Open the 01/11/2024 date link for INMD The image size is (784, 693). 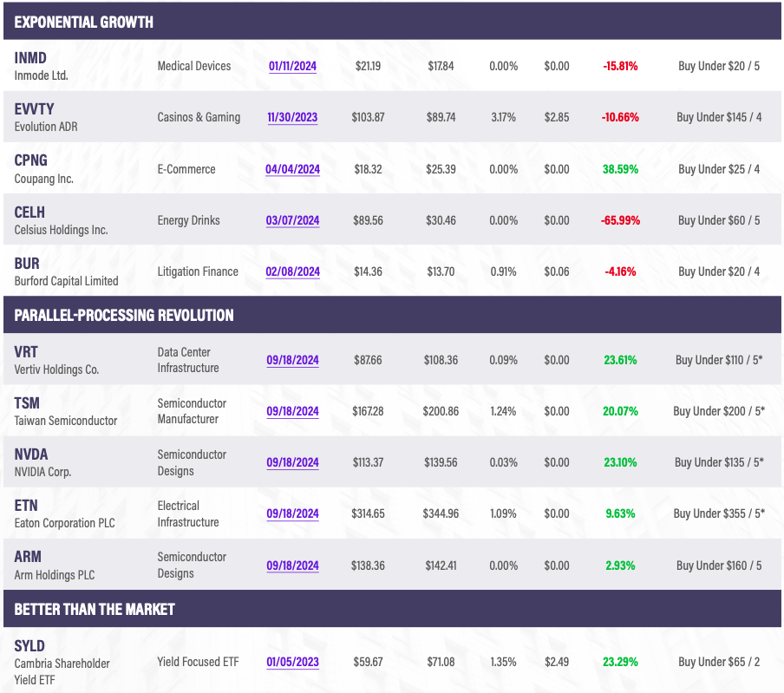pos(292,66)
